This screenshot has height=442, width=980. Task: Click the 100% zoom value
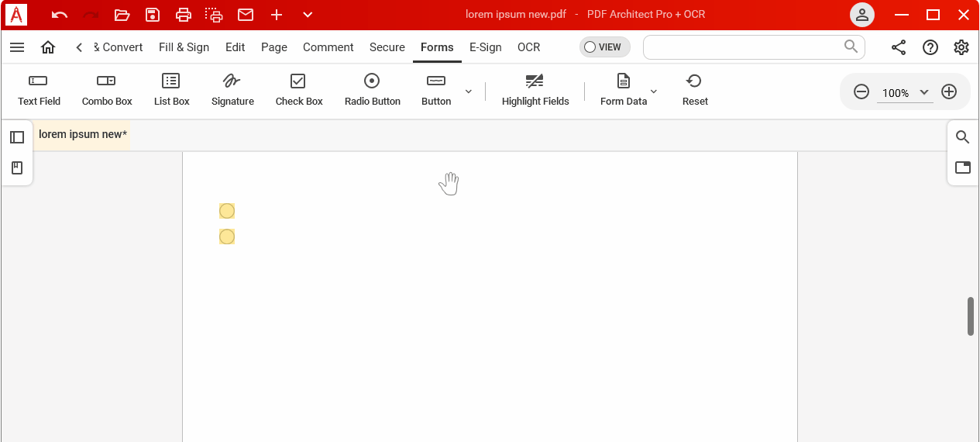click(x=896, y=93)
